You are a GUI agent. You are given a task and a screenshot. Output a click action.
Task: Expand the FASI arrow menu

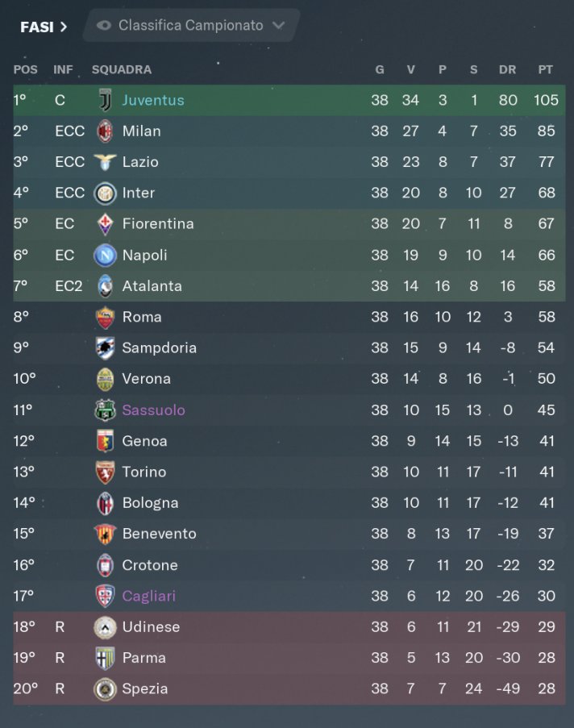pyautogui.click(x=44, y=27)
